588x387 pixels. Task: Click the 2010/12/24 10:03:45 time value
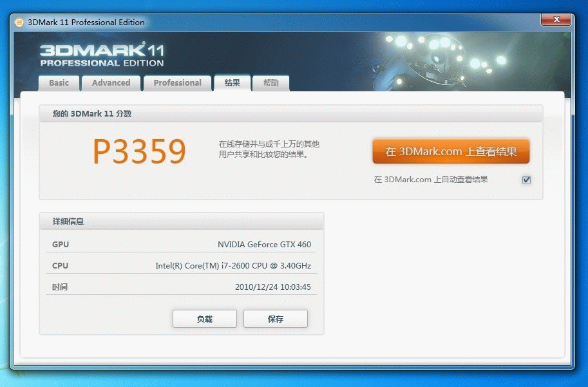pyautogui.click(x=272, y=287)
